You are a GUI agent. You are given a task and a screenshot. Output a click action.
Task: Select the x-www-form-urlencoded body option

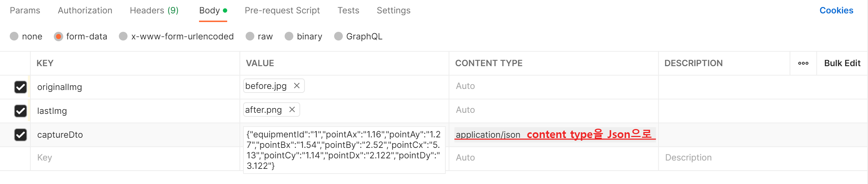click(x=124, y=37)
